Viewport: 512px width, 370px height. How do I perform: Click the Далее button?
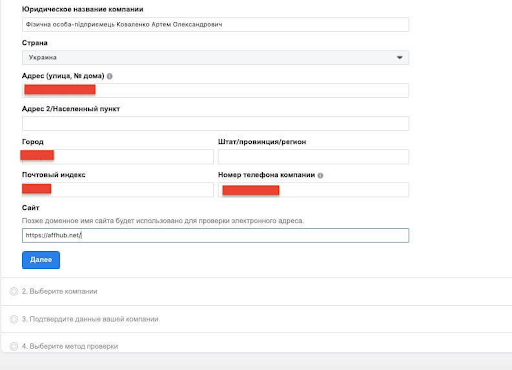pos(41,260)
